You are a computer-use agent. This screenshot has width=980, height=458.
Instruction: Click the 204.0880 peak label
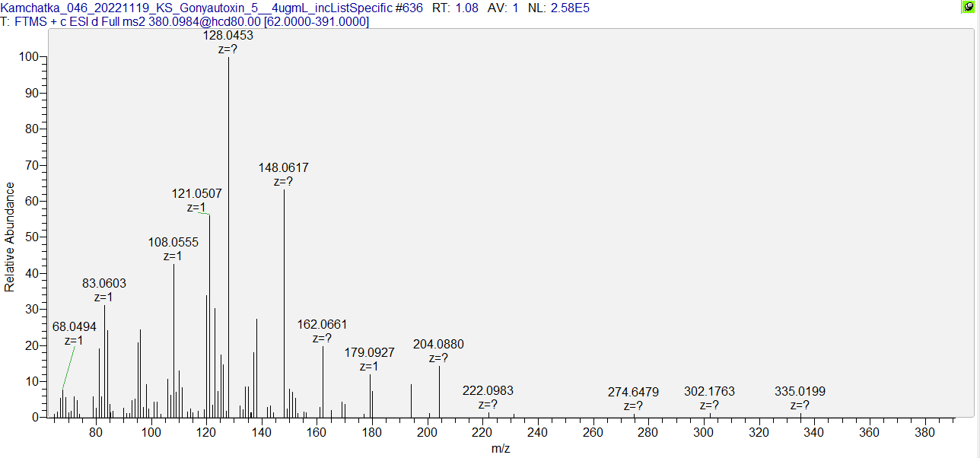[x=438, y=345]
